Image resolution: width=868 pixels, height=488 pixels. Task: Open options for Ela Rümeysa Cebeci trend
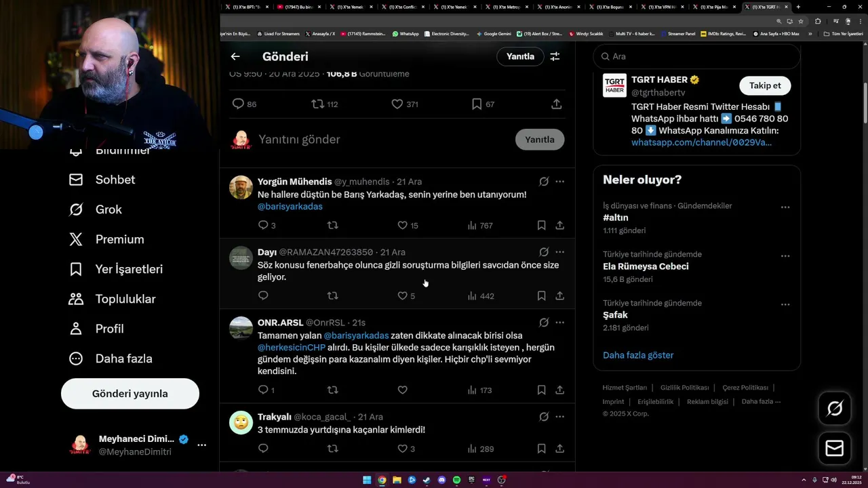[x=785, y=256]
